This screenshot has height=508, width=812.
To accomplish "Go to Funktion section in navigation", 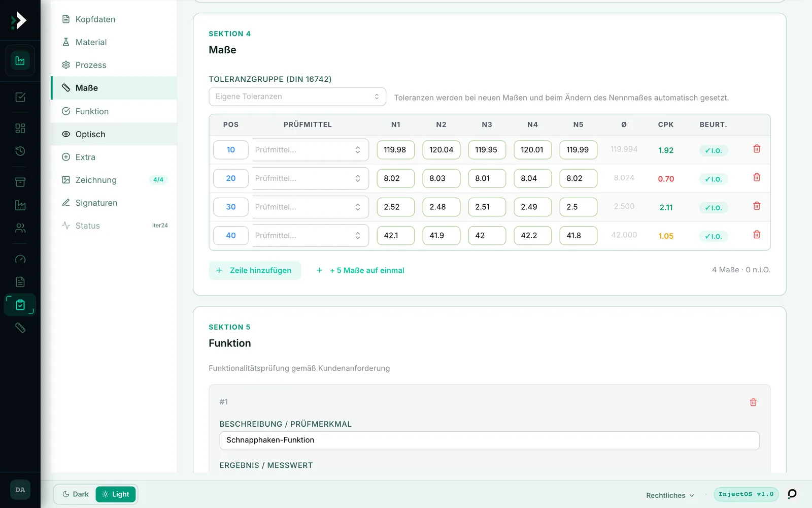I will (114, 111).
